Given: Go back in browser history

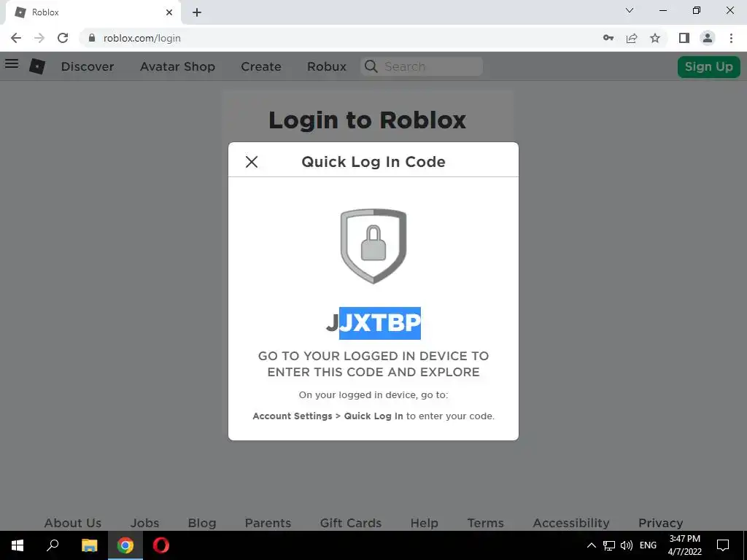Looking at the screenshot, I should (x=16, y=38).
